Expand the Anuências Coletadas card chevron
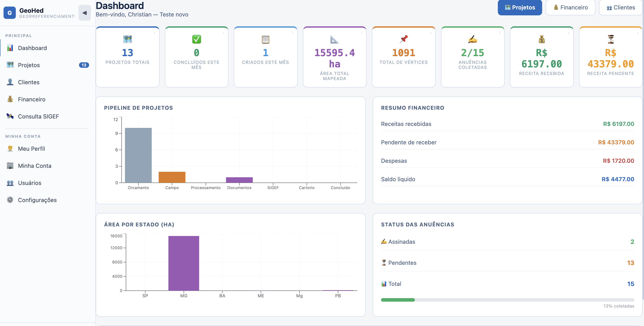 pyautogui.click(x=500, y=33)
